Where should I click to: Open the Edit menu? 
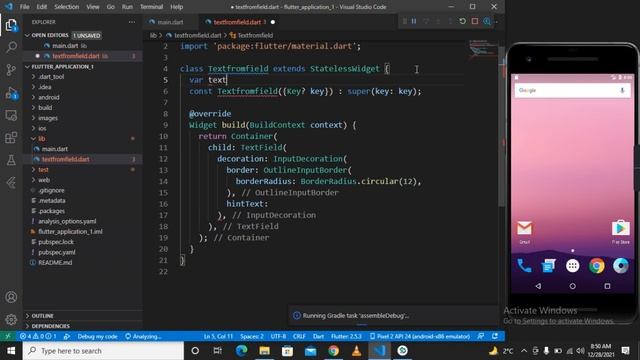click(x=42, y=7)
